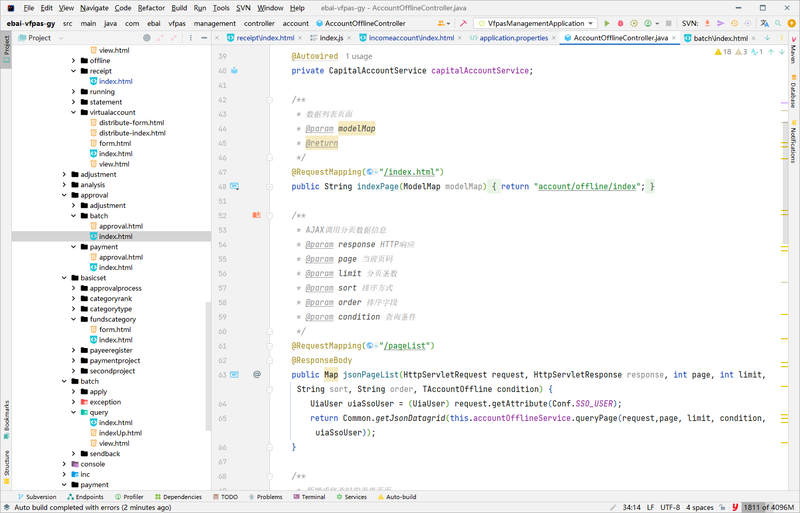The height and width of the screenshot is (513, 800).
Task: Hide the Project tool window
Action: coord(202,38)
